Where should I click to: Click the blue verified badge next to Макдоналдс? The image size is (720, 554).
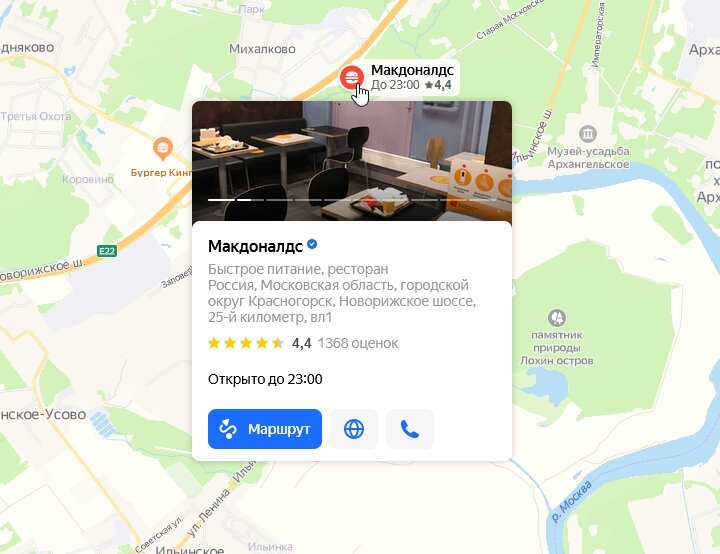point(312,244)
